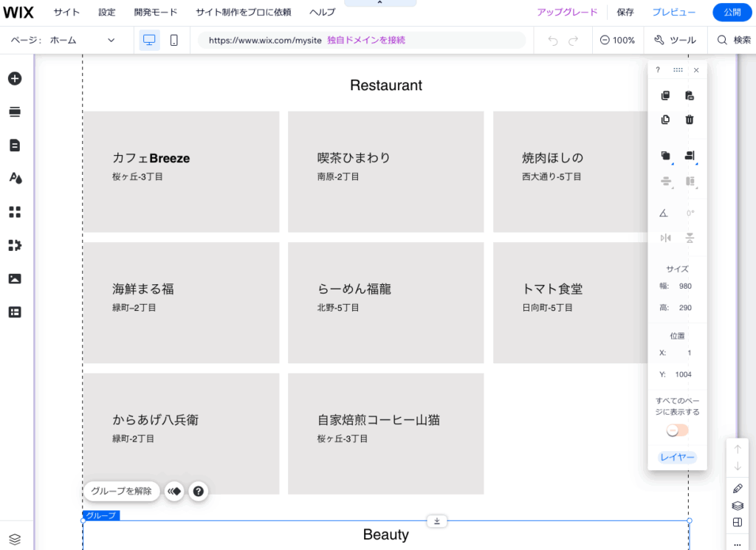Flip the group horizontally
This screenshot has height=550, width=756.
665,238
